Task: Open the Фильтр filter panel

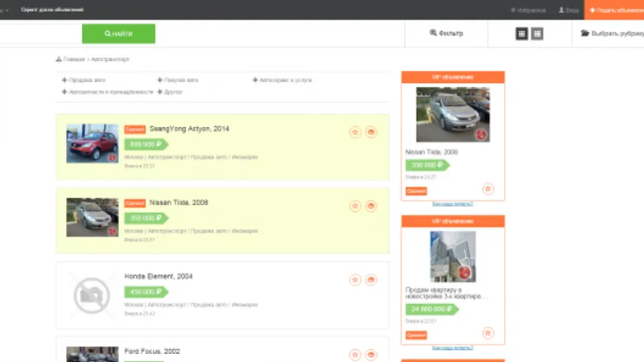Action: (447, 33)
